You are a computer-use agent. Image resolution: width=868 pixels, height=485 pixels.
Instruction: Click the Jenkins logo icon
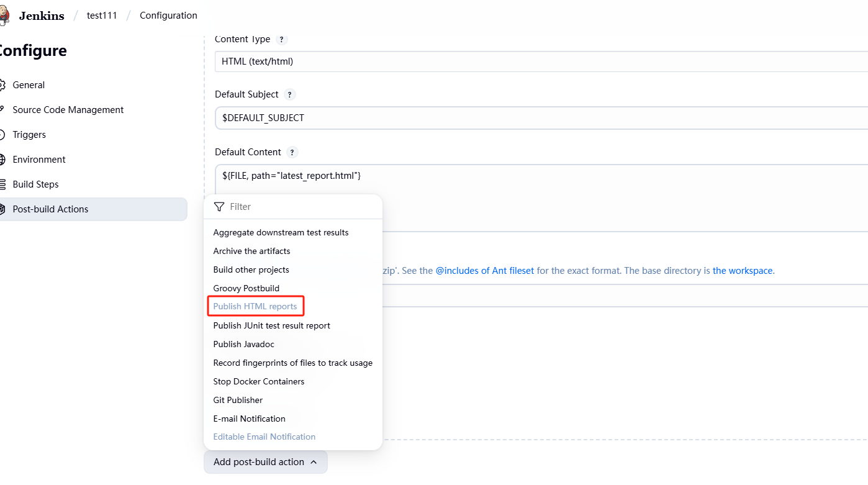point(3,16)
